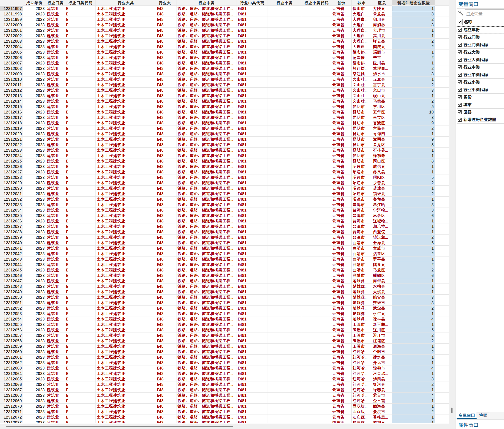Switch to the 快照 tab
The height and width of the screenshot is (429, 504).
tap(483, 415)
